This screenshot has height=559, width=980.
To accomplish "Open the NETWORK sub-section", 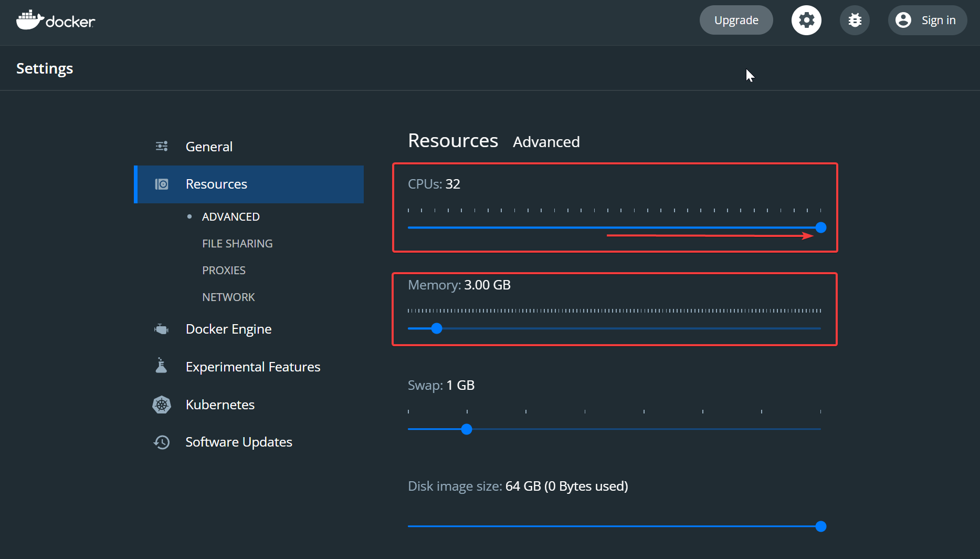I will 228,297.
